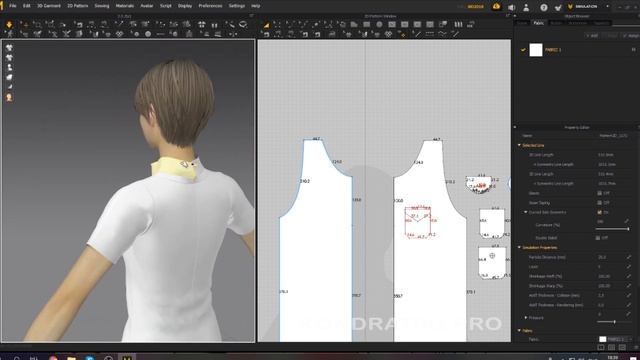
Task: Click the Add button in Object Browser
Action: [593, 36]
